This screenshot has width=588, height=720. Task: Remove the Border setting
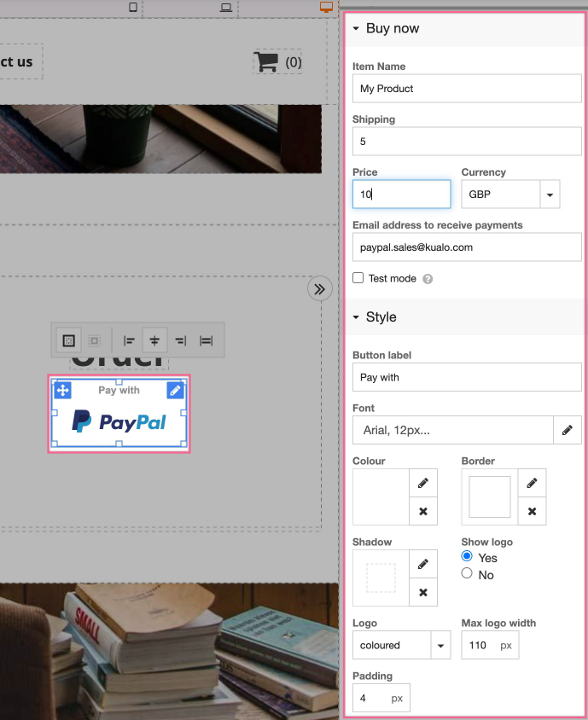(532, 511)
